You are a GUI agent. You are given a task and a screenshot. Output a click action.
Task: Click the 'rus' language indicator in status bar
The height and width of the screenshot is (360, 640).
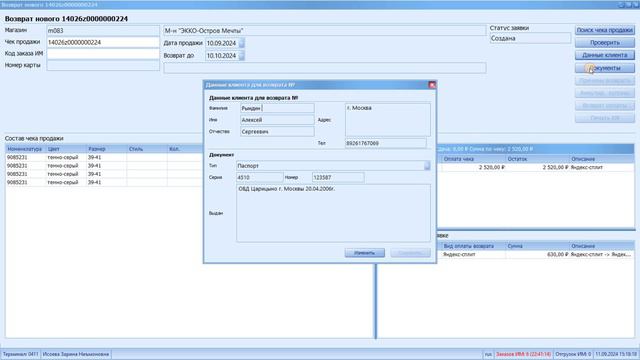click(488, 354)
